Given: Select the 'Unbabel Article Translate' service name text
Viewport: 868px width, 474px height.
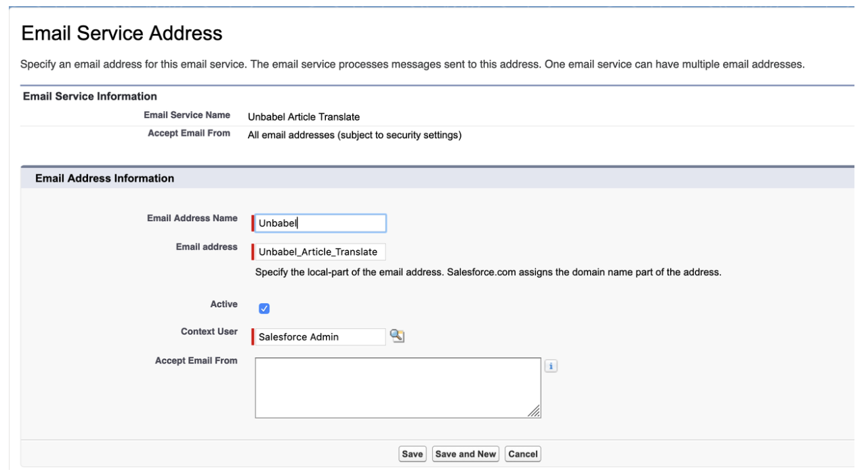Looking at the screenshot, I should point(304,117).
